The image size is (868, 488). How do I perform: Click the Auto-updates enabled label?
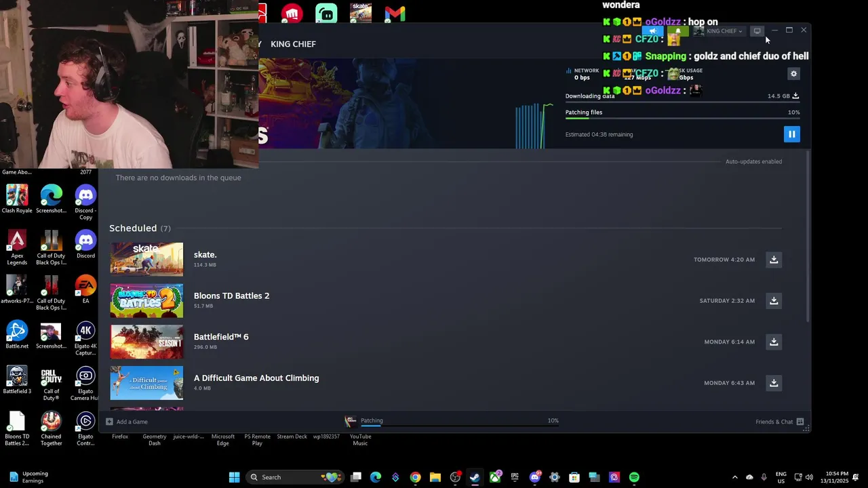753,161
